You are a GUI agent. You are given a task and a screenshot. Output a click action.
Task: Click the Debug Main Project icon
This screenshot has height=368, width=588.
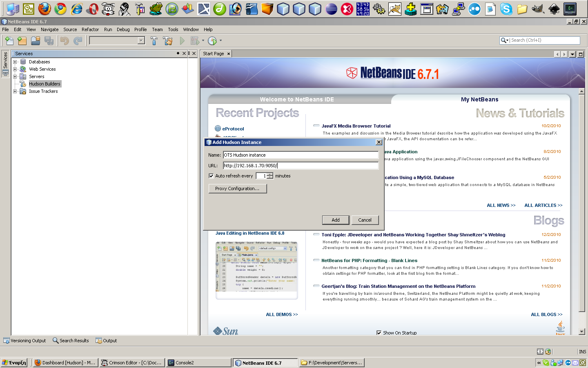[195, 40]
